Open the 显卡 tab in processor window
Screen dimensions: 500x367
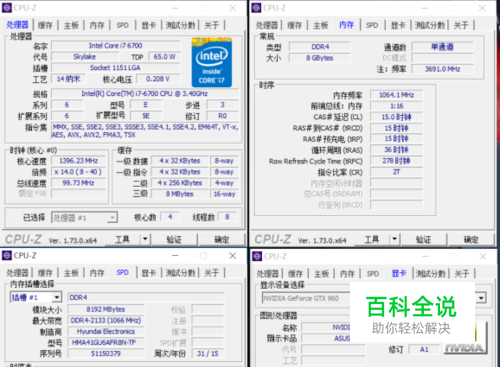[149, 25]
